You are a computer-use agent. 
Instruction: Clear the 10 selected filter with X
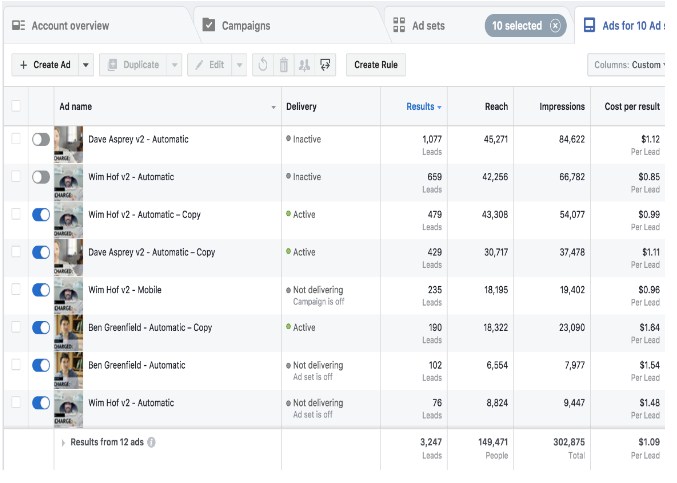556,26
